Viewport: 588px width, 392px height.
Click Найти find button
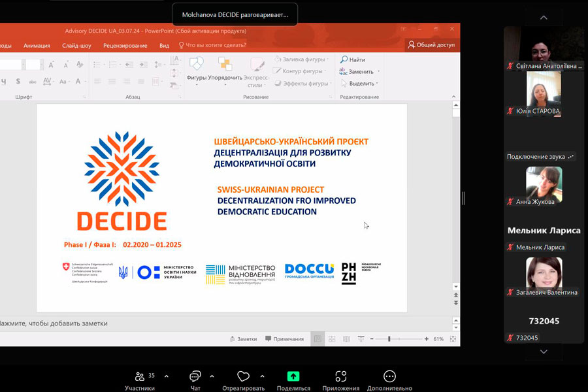353,59
